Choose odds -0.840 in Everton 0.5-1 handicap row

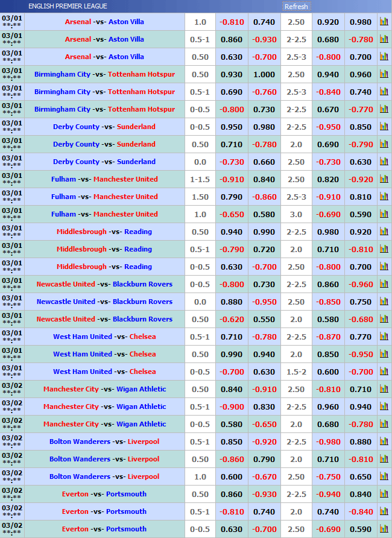(361, 512)
